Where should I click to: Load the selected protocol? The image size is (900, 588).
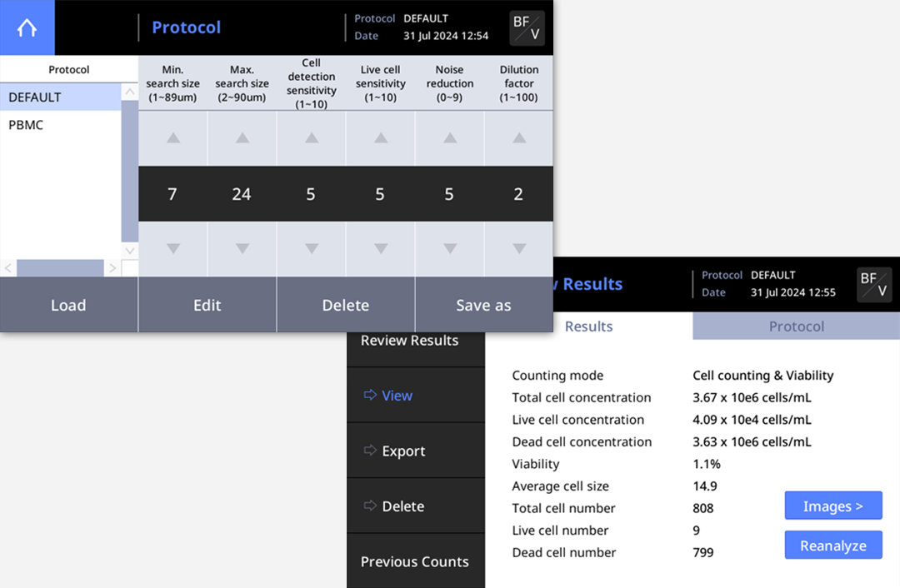[x=69, y=305]
